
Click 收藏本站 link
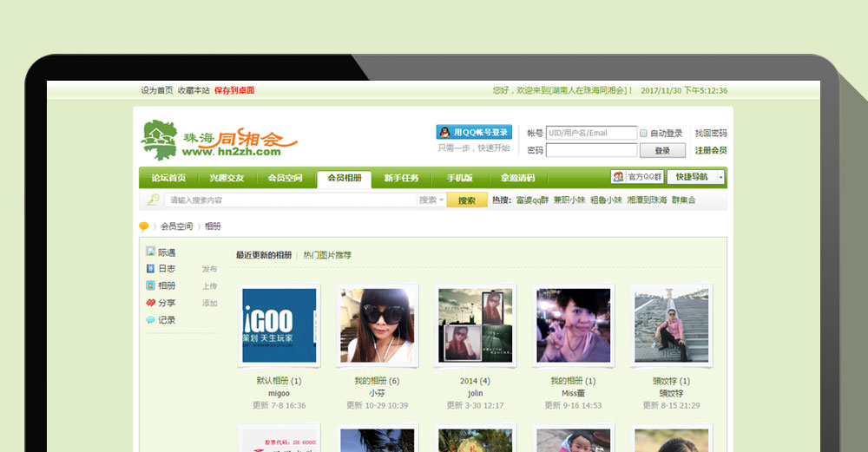point(194,90)
